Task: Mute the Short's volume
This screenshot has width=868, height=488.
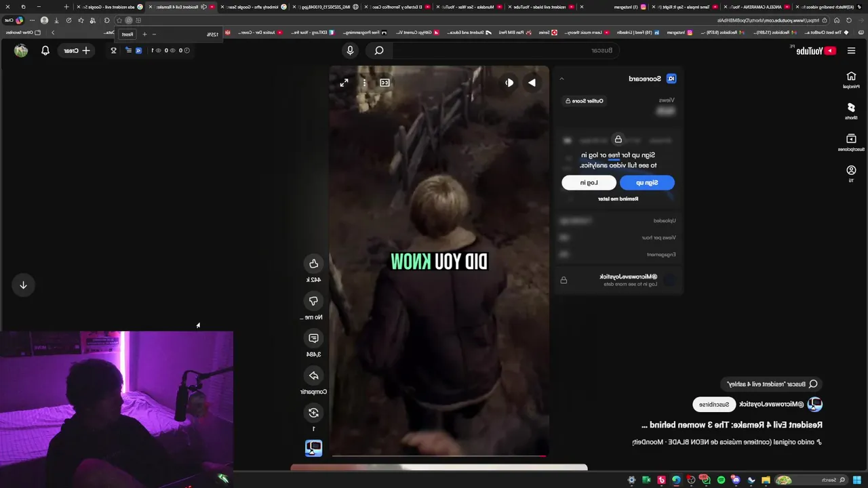Action: [509, 83]
